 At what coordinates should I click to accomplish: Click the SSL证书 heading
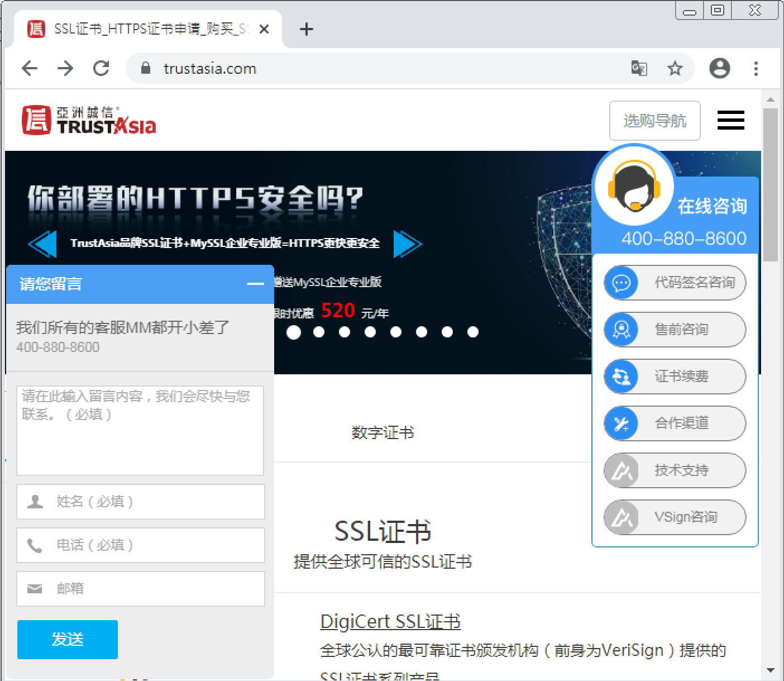coord(383,531)
